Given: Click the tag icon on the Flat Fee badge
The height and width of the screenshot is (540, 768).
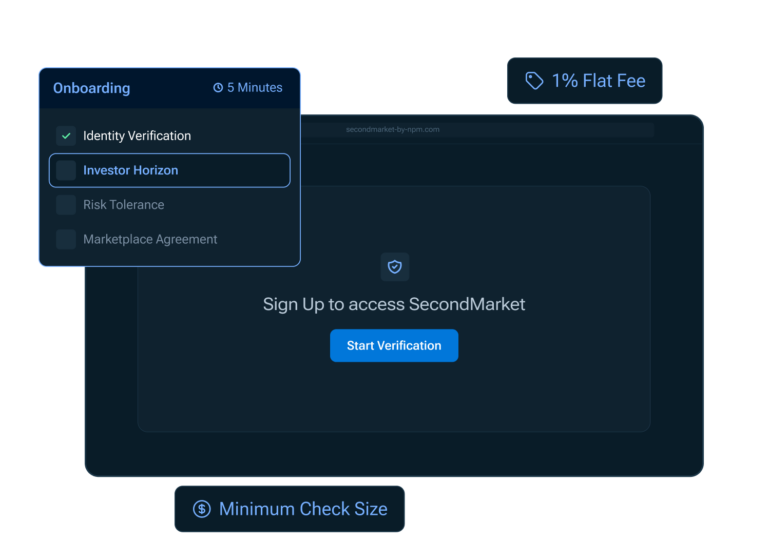Looking at the screenshot, I should 535,81.
